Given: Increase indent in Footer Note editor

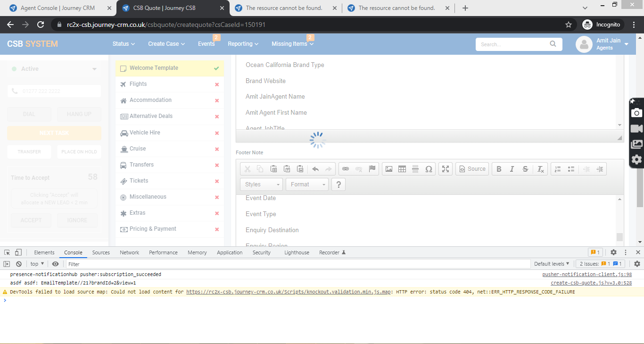Looking at the screenshot, I should (x=600, y=169).
